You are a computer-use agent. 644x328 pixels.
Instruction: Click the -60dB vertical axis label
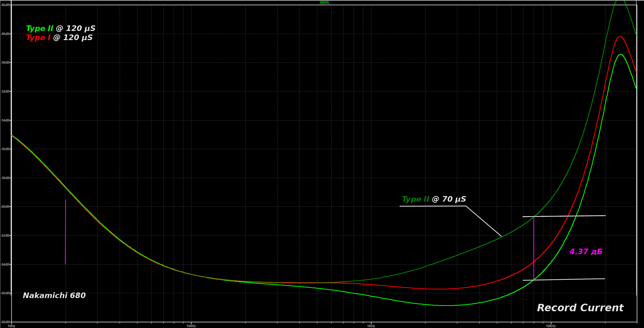[5, 207]
